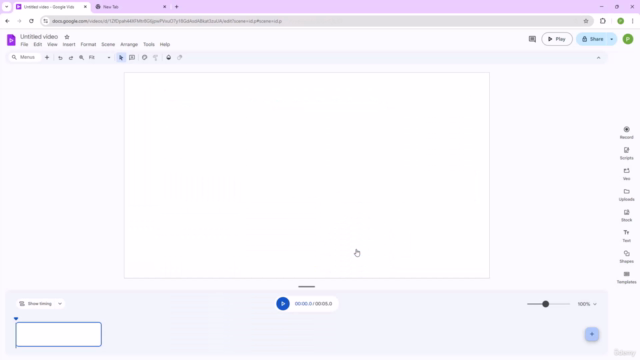Open the Insert menu

tap(69, 44)
